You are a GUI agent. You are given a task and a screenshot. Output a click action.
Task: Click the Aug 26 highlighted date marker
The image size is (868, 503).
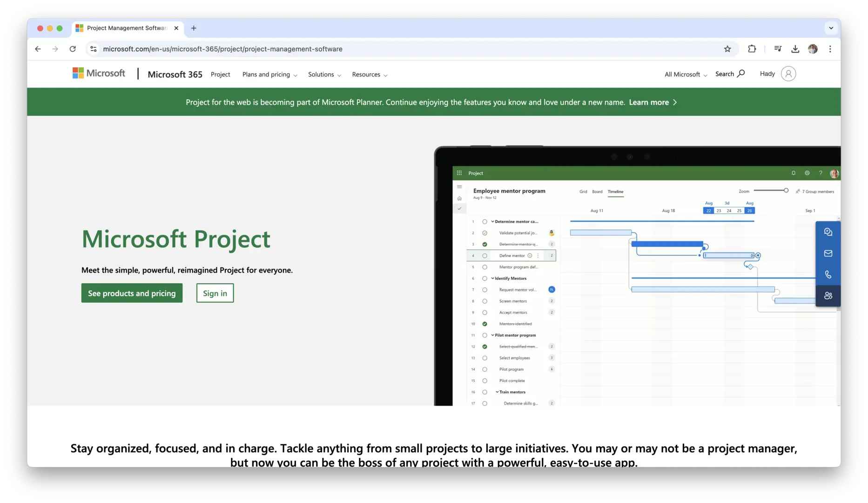tap(749, 211)
